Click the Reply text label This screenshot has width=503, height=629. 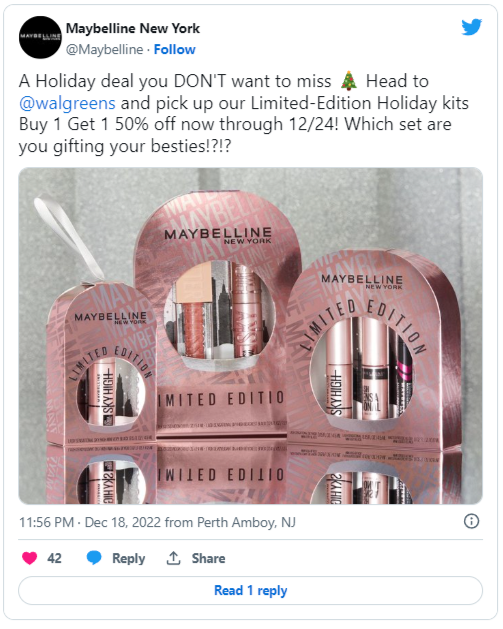coord(128,558)
